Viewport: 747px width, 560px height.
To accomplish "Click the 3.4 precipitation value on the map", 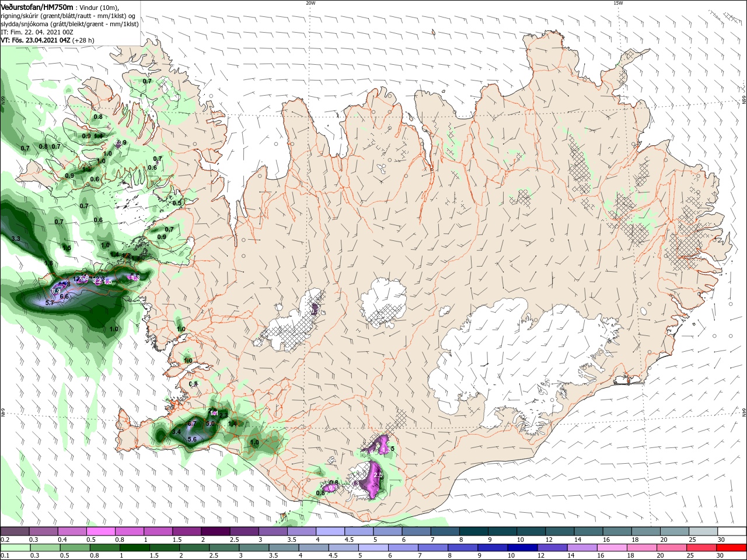I will [x=176, y=432].
